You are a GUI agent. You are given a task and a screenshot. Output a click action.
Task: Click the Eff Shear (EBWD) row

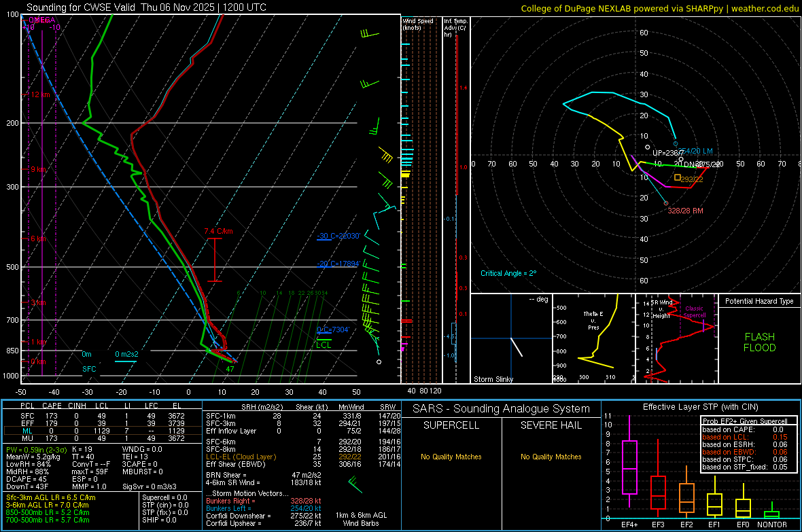click(303, 465)
